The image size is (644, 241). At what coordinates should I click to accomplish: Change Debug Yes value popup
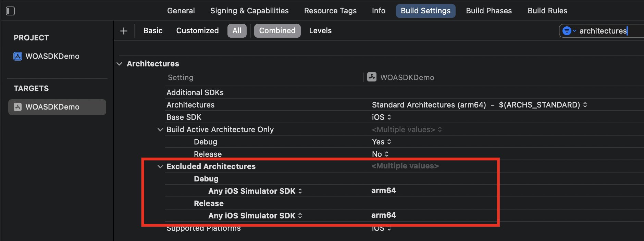(x=381, y=142)
